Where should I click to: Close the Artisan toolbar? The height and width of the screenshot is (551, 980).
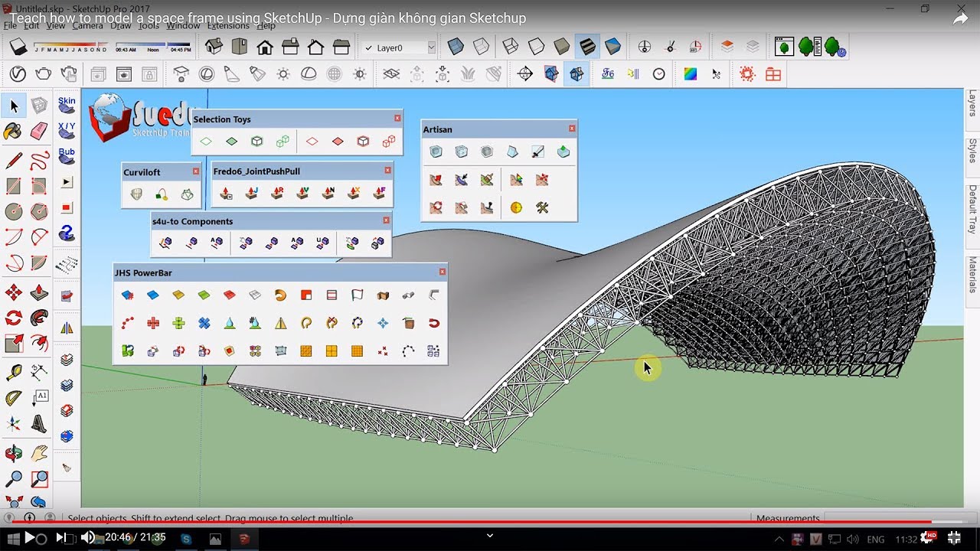[x=572, y=129]
